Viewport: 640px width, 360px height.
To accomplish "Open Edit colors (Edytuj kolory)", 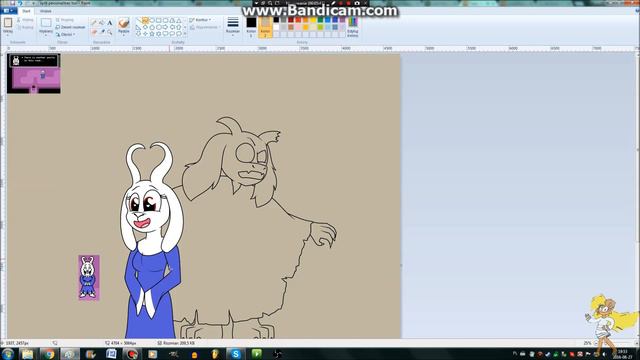I will [x=353, y=27].
